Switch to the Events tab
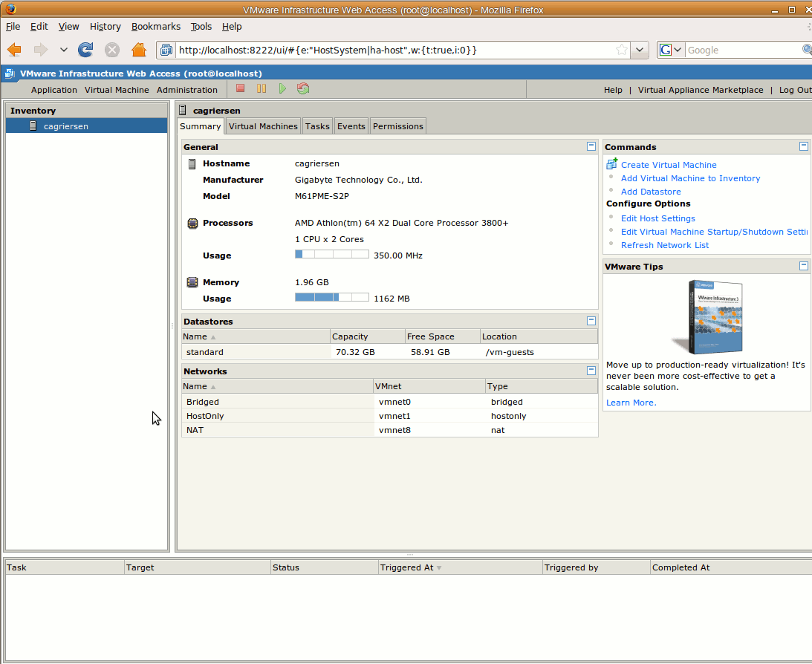Screen dimensions: 812x664 [x=351, y=126]
